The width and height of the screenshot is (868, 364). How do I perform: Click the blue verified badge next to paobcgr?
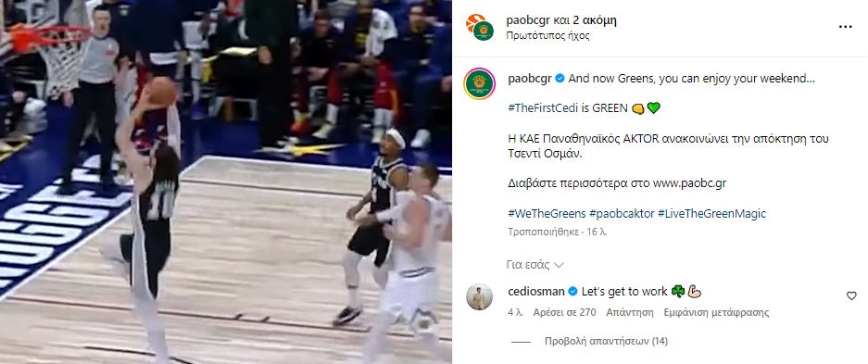pos(560,79)
